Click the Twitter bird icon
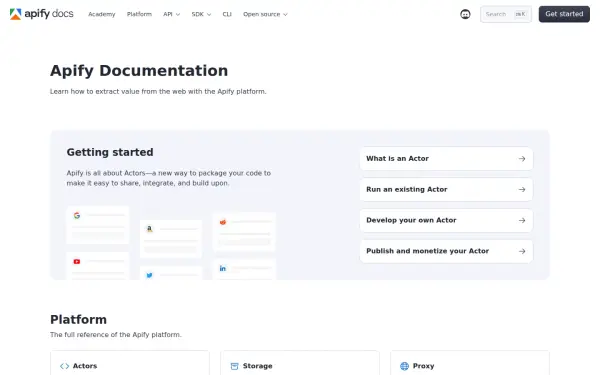600x375 pixels. tap(150, 275)
